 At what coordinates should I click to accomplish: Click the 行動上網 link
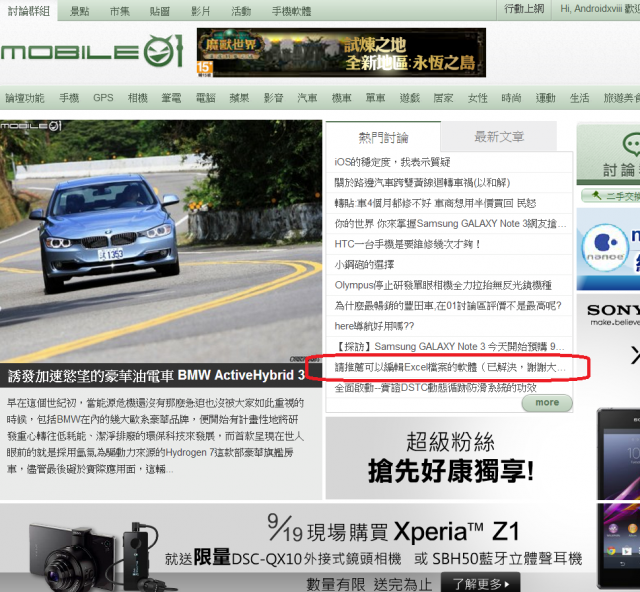[524, 9]
